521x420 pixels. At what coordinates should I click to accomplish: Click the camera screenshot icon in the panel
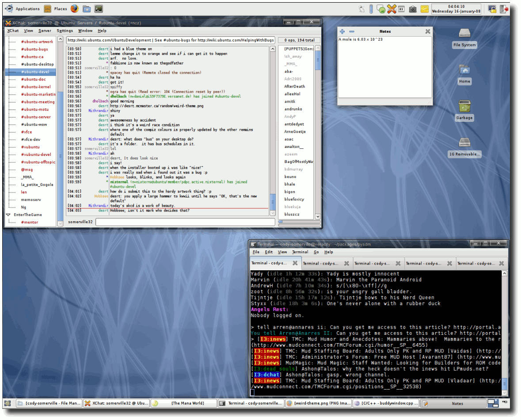click(413, 9)
